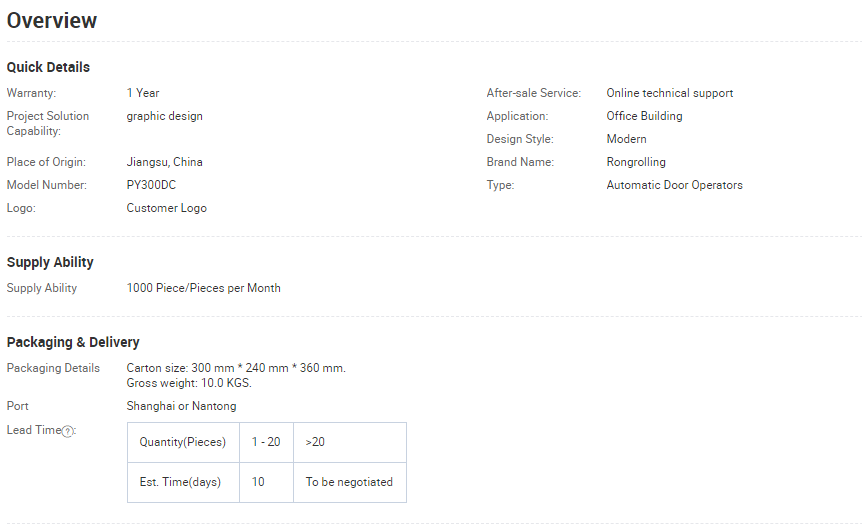Click the Lead Time help question-mark icon
Screen dimensions: 862x524
[x=67, y=432]
